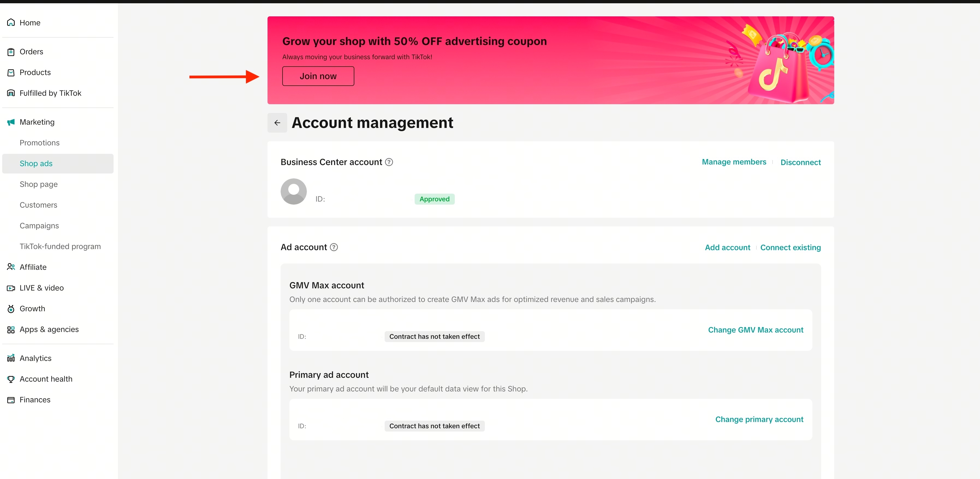Viewport: 980px width, 479px height.
Task: Select Fulfilled by TikTok menu item
Action: 58,93
